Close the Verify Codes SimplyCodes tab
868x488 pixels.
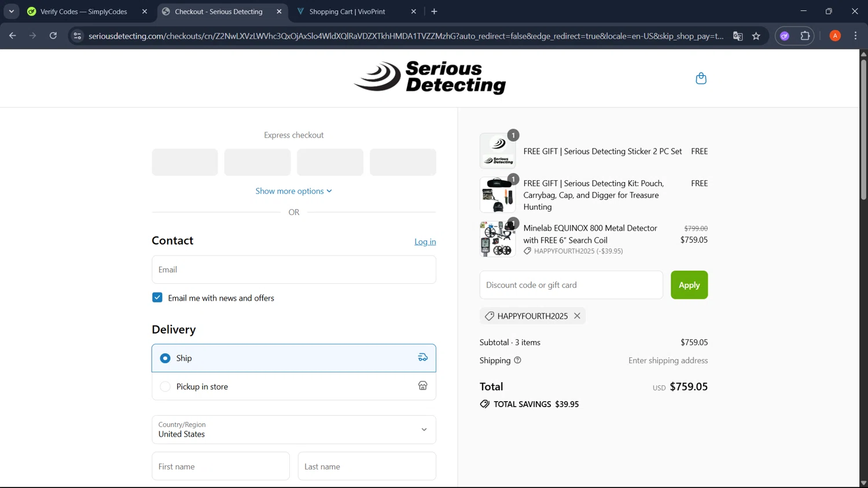[x=145, y=12]
